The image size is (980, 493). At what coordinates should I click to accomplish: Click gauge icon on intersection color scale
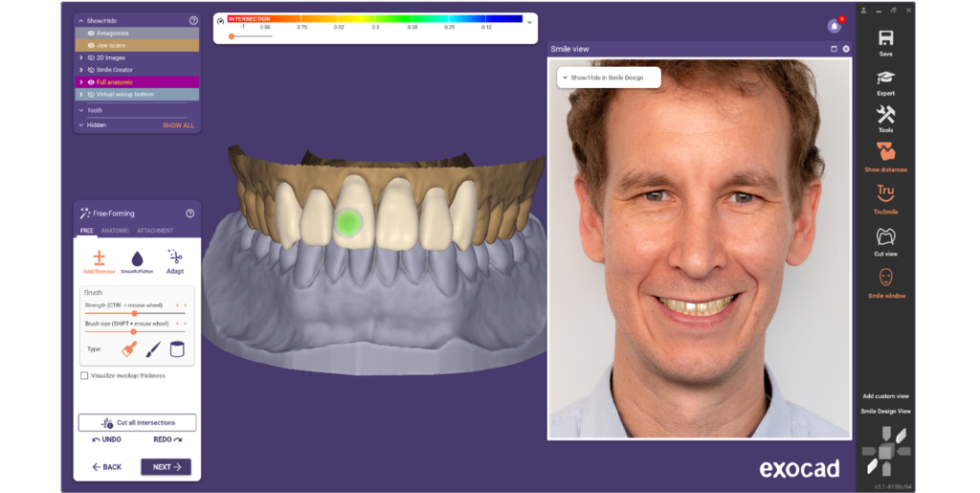pyautogui.click(x=220, y=21)
